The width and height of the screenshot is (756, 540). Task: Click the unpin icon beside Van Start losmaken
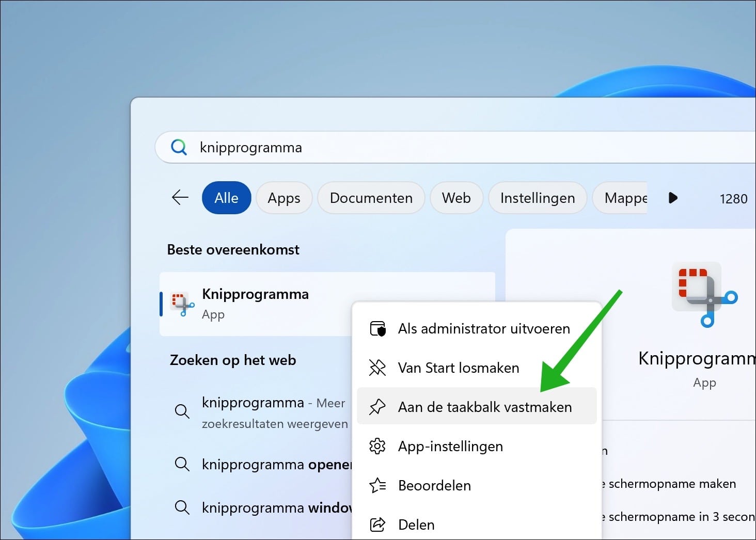tap(377, 368)
